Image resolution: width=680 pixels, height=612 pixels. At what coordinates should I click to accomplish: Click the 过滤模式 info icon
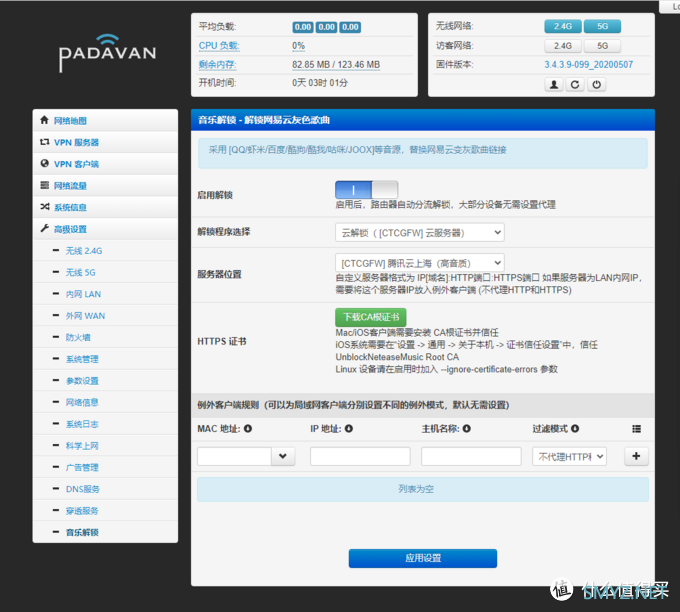click(575, 429)
